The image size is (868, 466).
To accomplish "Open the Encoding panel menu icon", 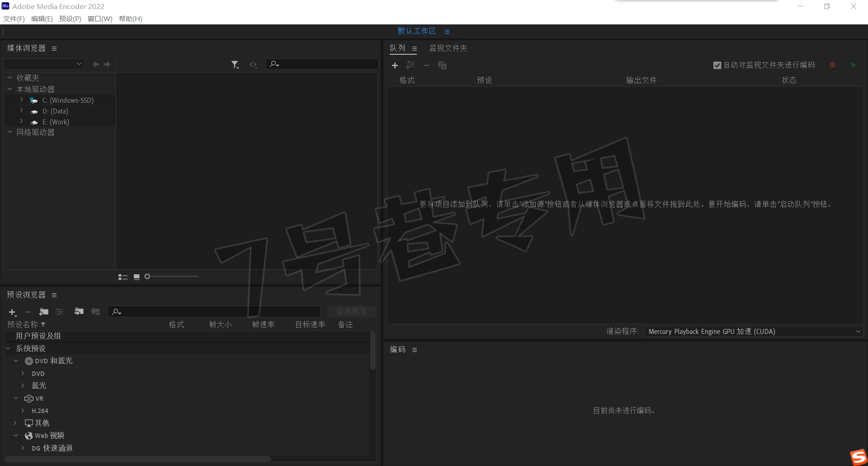I will tap(415, 350).
